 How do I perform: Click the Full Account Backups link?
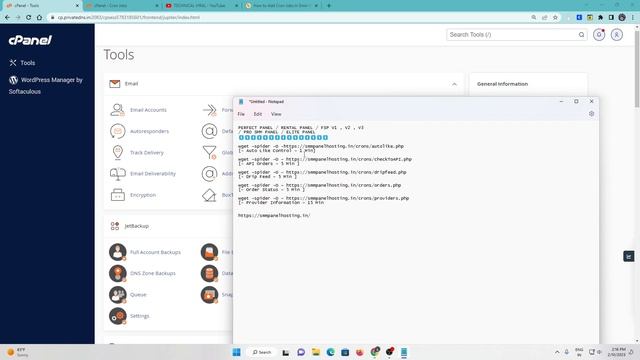coord(155,252)
